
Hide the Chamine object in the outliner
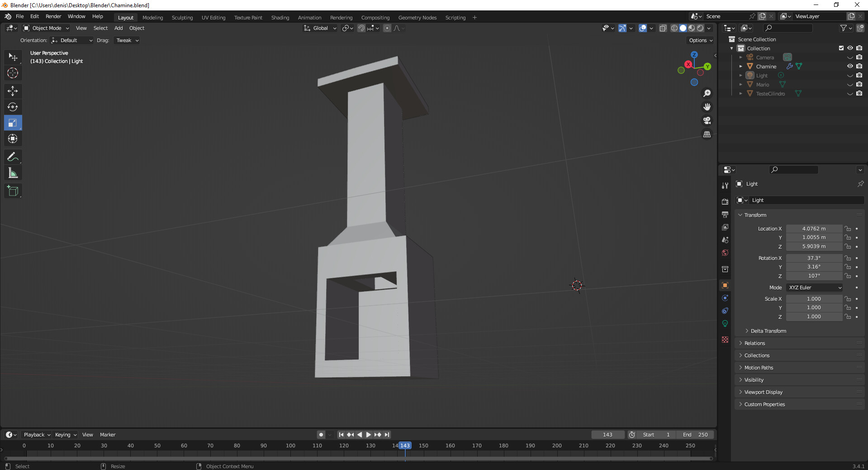point(850,66)
